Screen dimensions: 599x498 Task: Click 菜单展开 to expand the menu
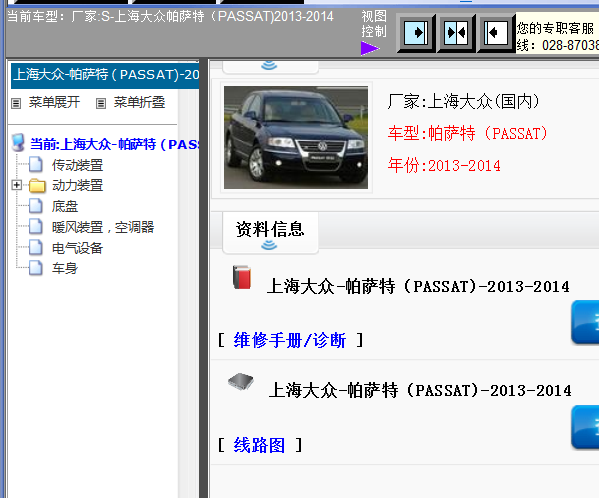pos(54,102)
